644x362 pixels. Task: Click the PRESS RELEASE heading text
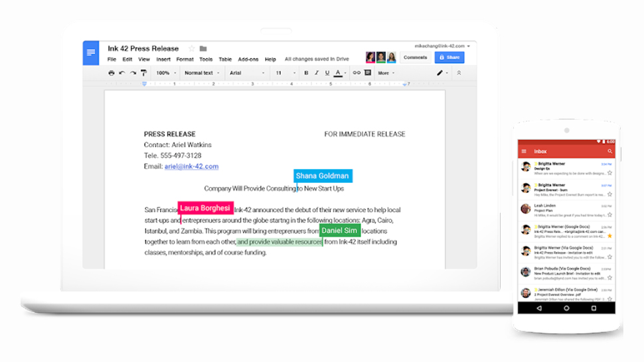tap(169, 134)
